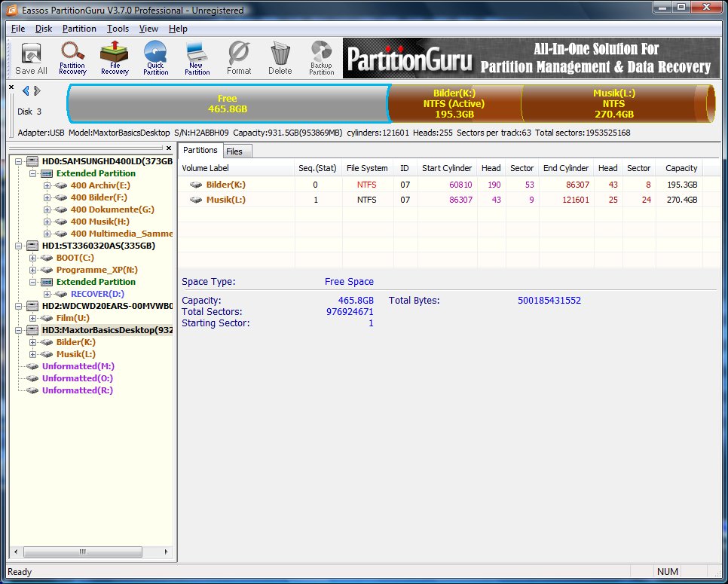Click the HD1 ST3360320AS disk icon
This screenshot has width=728, height=584.
(x=32, y=246)
